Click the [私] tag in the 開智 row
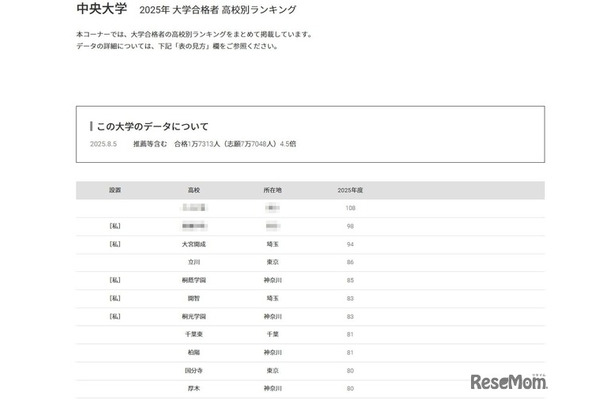Image resolution: width=610 pixels, height=400 pixels. [x=115, y=298]
